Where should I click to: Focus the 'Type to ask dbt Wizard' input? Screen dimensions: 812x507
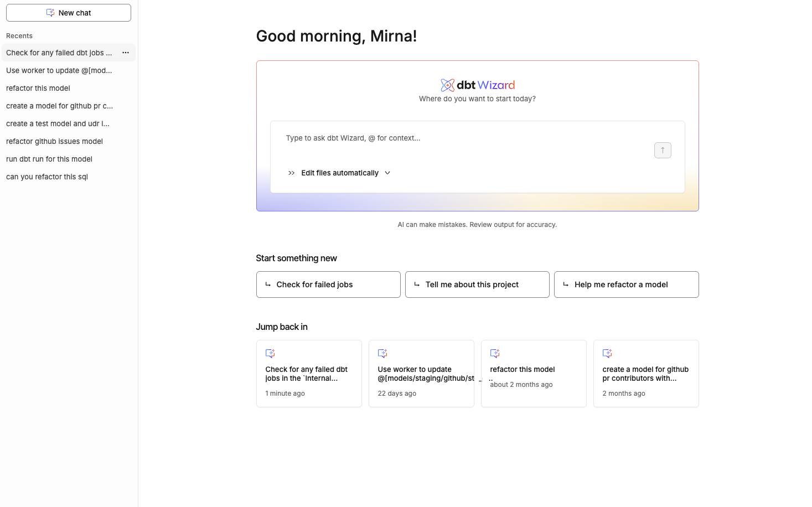[x=465, y=138]
